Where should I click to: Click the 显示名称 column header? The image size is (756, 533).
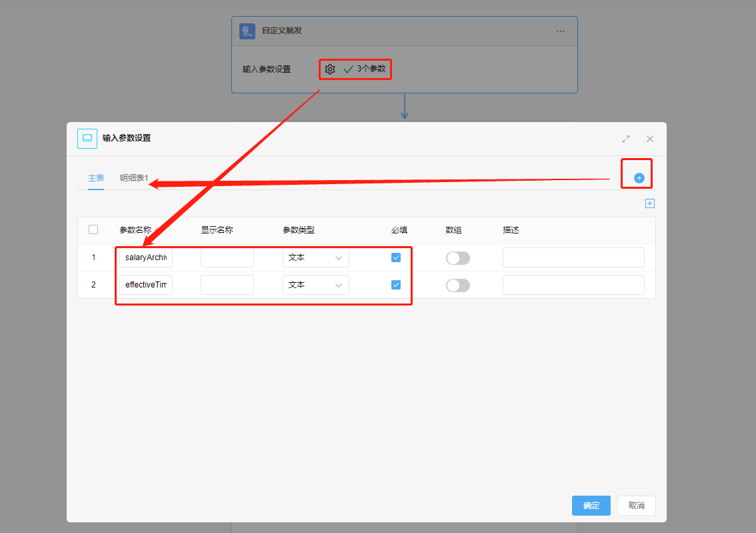pyautogui.click(x=217, y=230)
